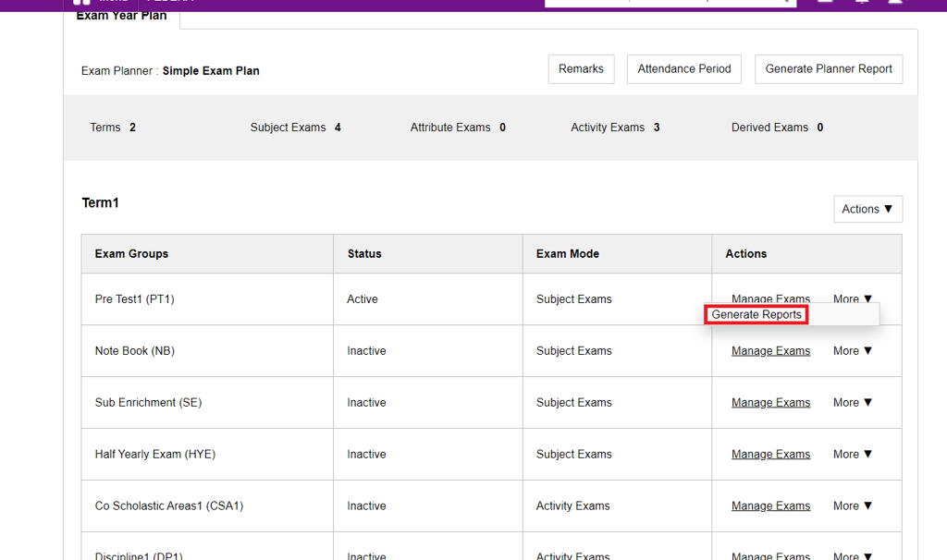
Task: Expand More options for Co Scholastic Areas1
Action: click(x=852, y=506)
